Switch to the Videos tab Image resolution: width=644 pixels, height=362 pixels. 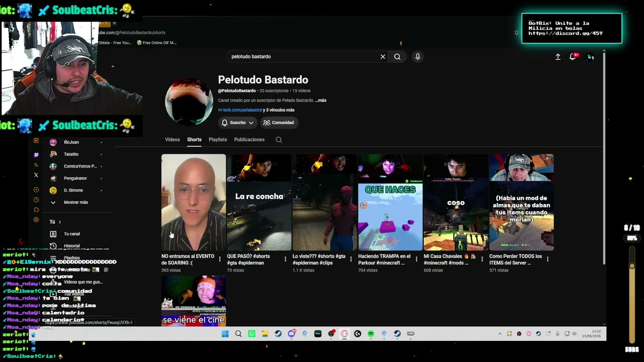(172, 140)
